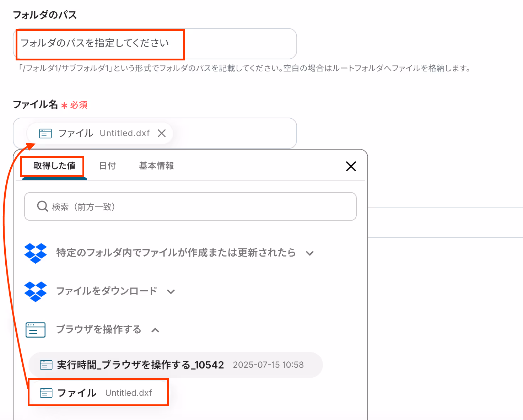The image size is (523, 420).
Task: Select ファイル Untitled.dxf from value list
Action: [98, 393]
